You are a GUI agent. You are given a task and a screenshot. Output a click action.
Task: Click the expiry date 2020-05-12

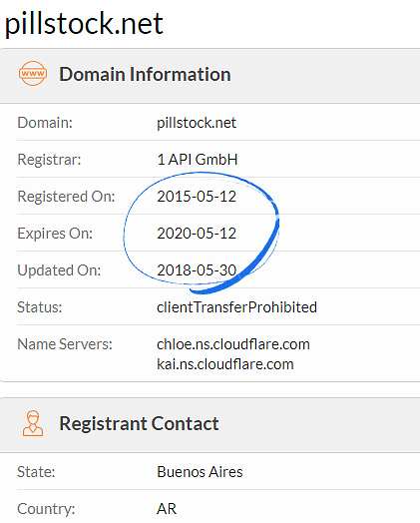[x=197, y=234]
